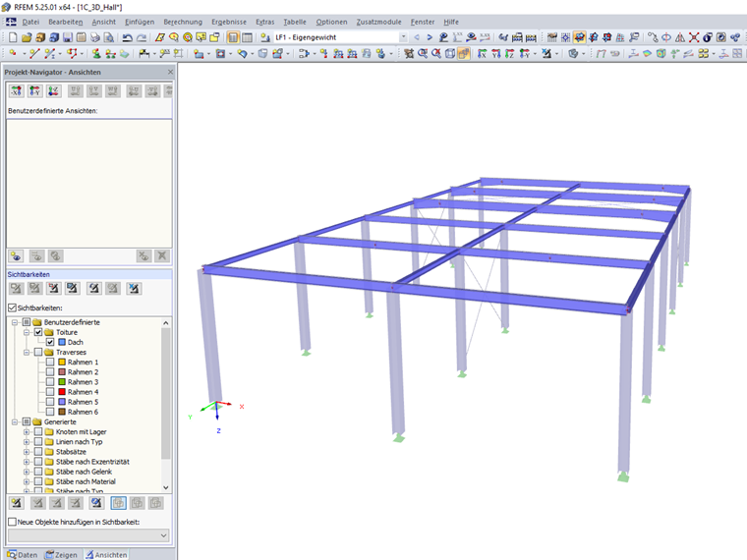
Task: Open a model with the folder icon
Action: coord(27,37)
